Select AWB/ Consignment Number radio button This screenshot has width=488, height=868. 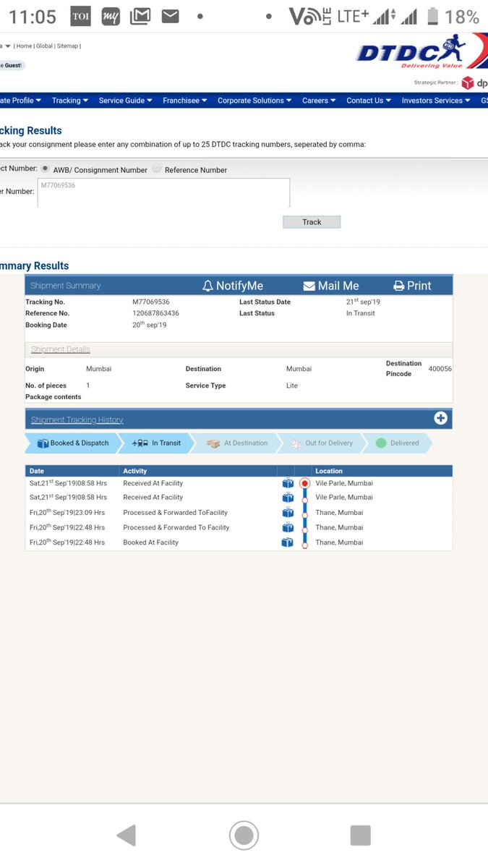(46, 169)
